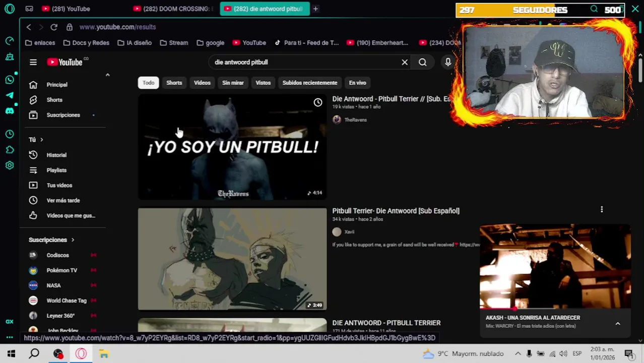Open WhatsApp in the Opera sidebar

tap(10, 80)
